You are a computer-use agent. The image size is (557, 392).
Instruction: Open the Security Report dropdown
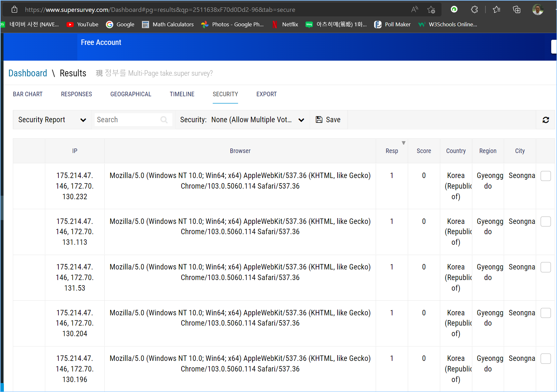[52, 120]
